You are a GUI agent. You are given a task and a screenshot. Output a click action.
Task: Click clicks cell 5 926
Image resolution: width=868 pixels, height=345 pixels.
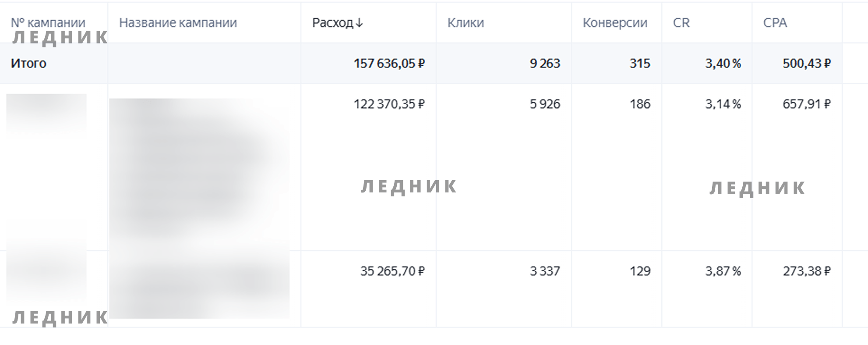coord(545,104)
